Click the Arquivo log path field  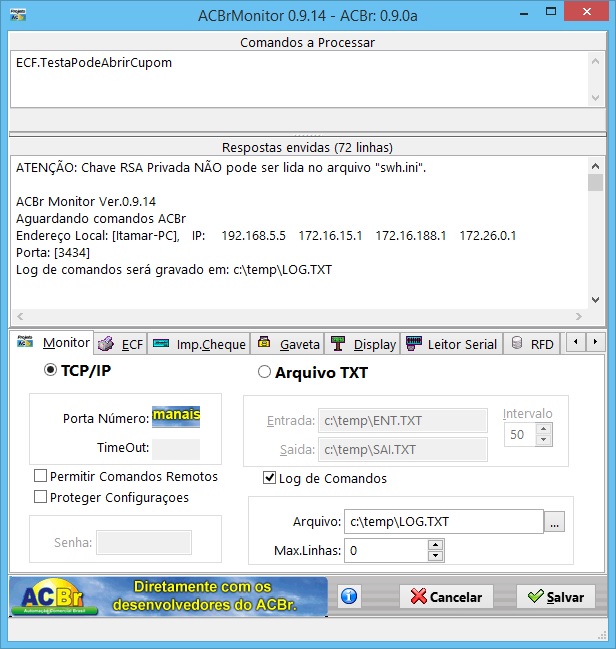click(x=444, y=522)
